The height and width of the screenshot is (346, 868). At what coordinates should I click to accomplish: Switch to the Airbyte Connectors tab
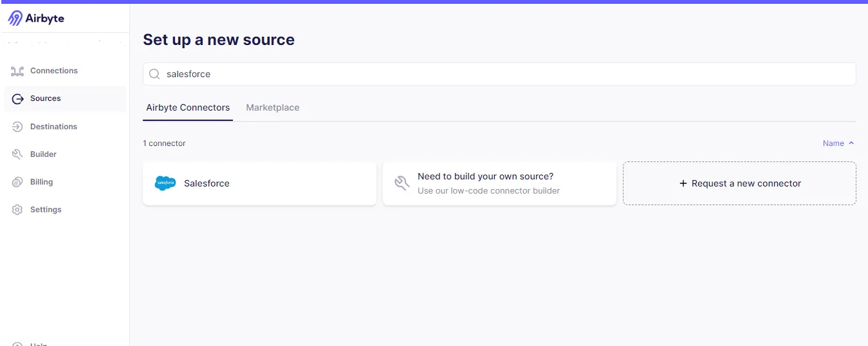click(x=188, y=107)
